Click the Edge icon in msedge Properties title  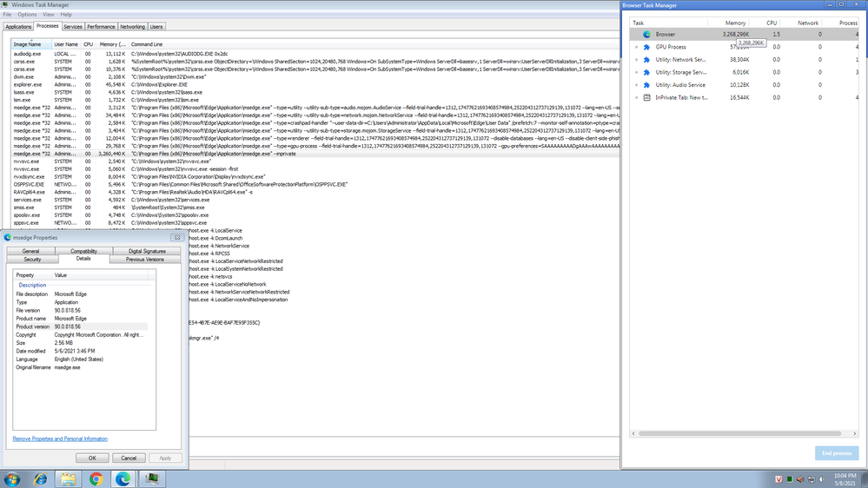point(7,237)
